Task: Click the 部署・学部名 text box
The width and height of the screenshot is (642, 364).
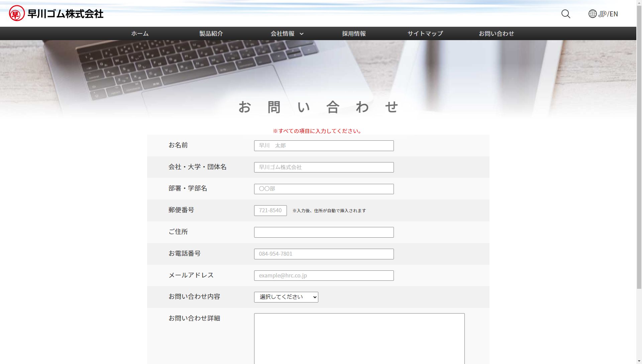Action: (324, 189)
